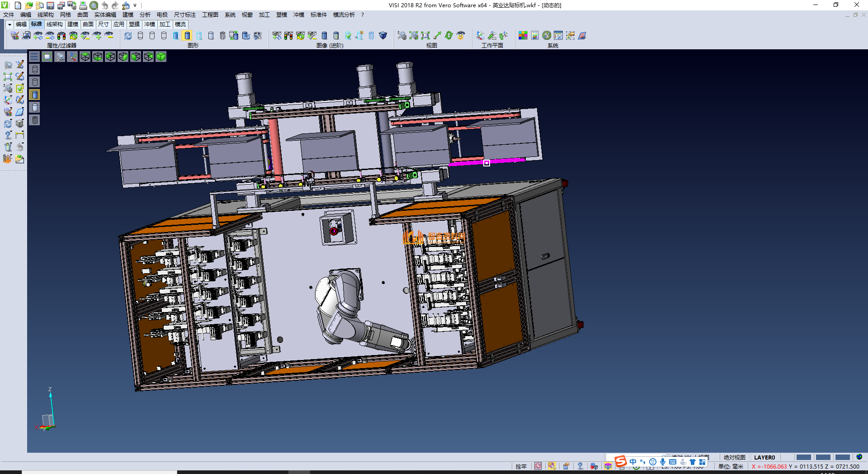Viewport: 868px width, 474px height.
Task: Toggle selected cylinder icon in viewport sidebar
Action: (x=35, y=95)
